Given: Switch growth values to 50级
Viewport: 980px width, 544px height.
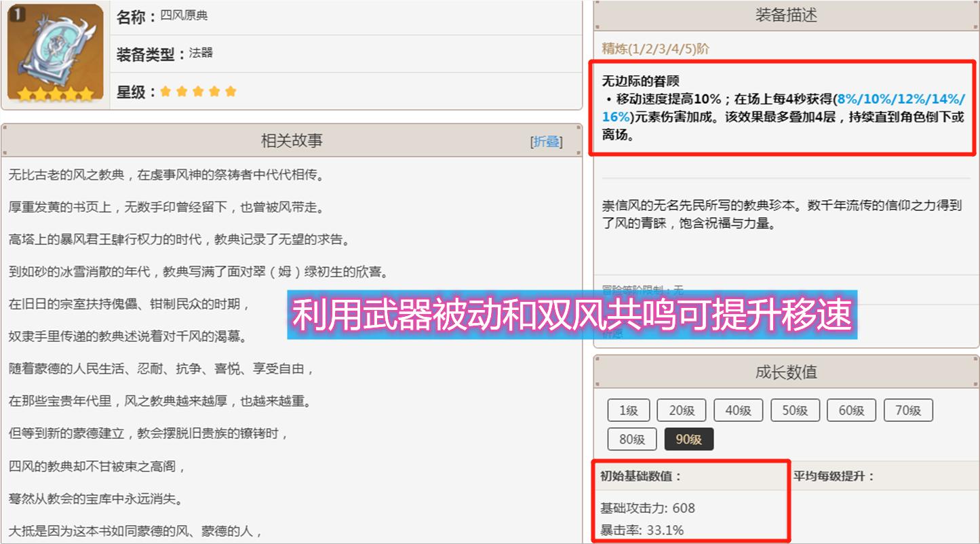Looking at the screenshot, I should point(795,410).
